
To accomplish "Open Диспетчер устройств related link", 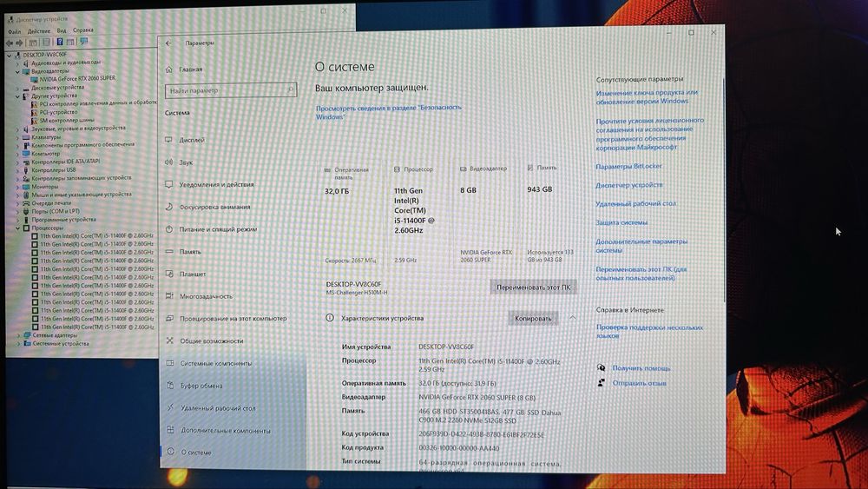I will click(628, 185).
